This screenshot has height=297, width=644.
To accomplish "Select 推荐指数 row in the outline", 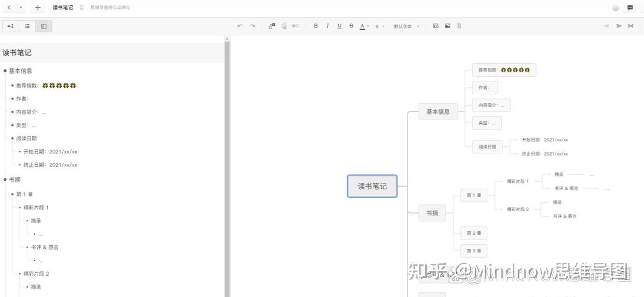I will 46,85.
